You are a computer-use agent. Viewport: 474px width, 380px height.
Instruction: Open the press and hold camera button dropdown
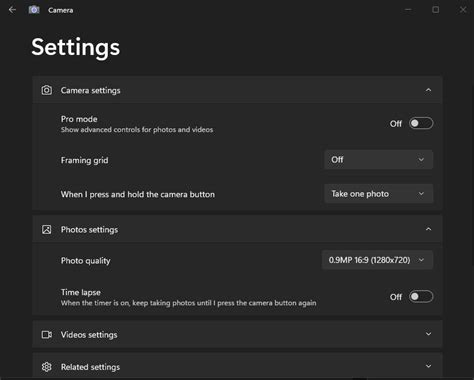pos(379,194)
